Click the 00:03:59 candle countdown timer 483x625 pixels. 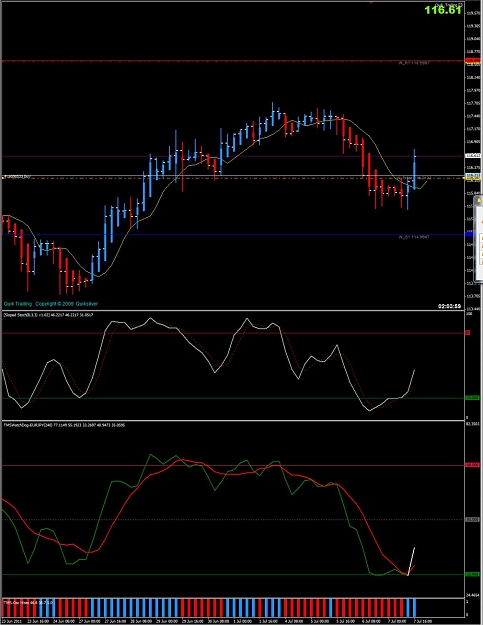coord(450,306)
